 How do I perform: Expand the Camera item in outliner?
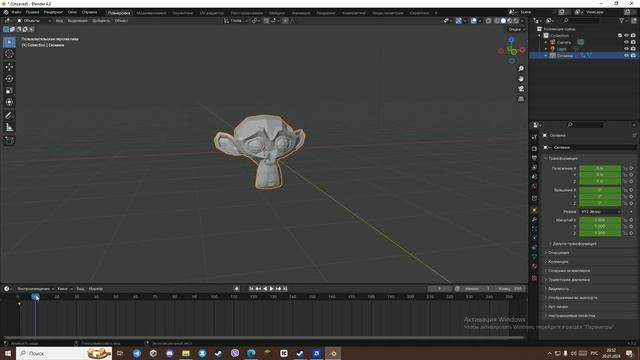(x=546, y=42)
